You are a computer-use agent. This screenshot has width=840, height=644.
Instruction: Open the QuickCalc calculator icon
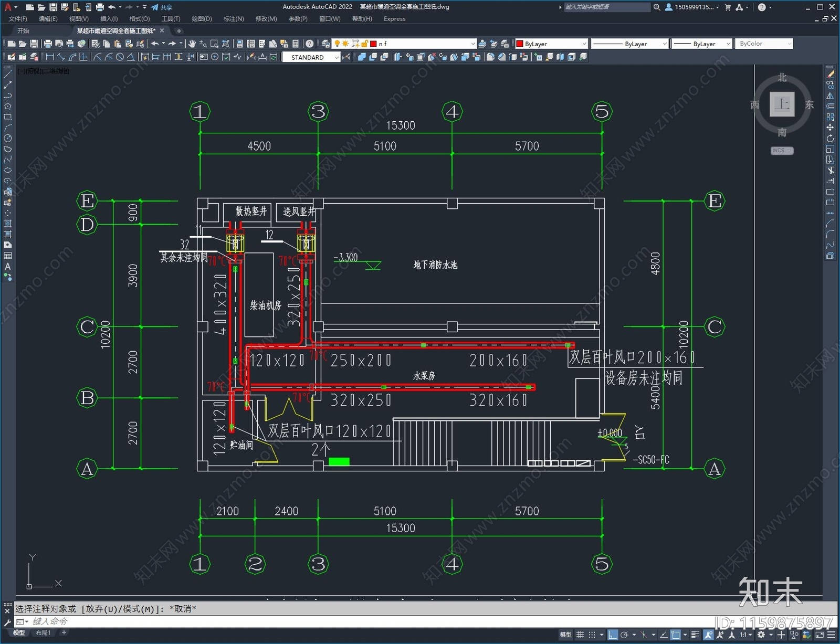pos(296,44)
